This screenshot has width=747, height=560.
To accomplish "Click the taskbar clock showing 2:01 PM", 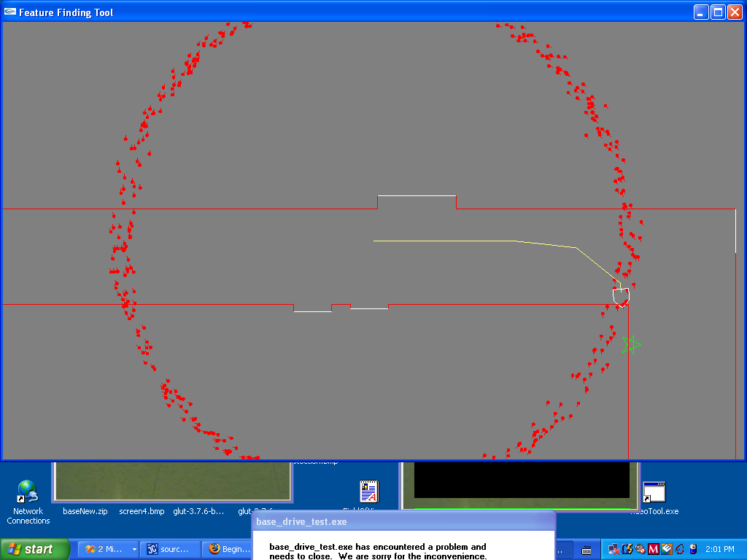I will pyautogui.click(x=720, y=549).
